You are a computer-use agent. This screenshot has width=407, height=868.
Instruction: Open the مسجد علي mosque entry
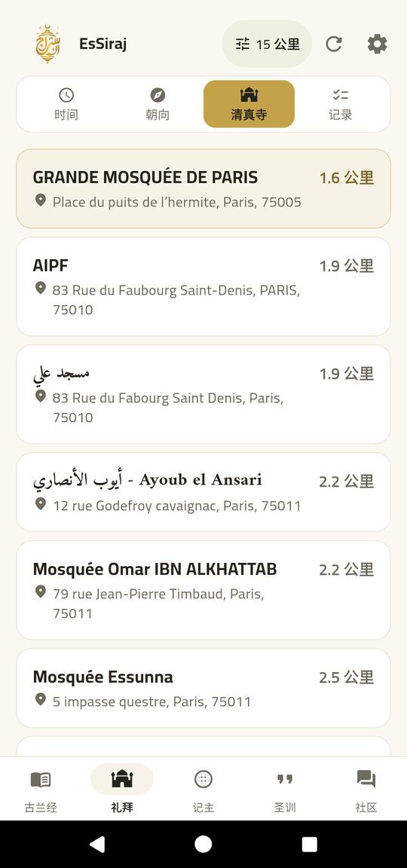coord(203,394)
